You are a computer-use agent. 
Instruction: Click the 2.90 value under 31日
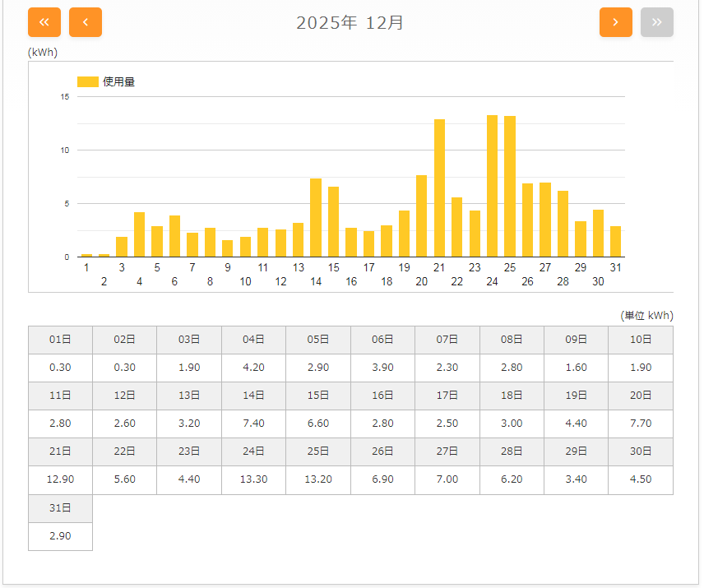[60, 536]
